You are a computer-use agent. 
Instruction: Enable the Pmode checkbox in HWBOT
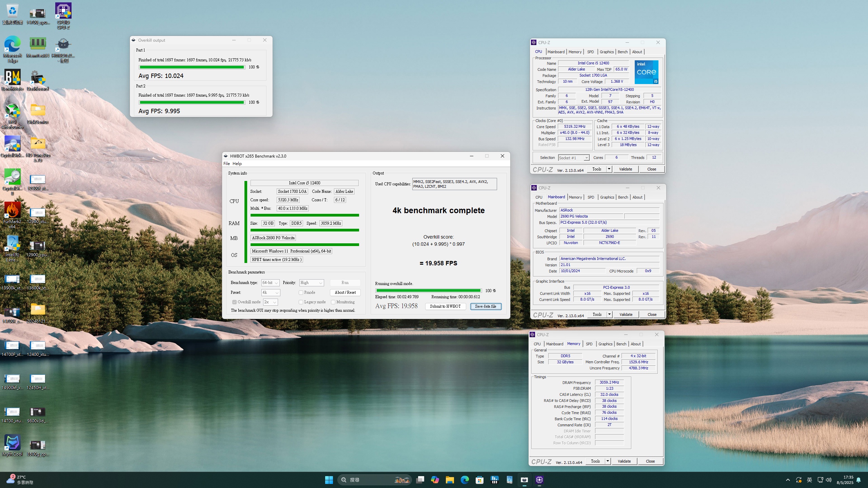click(x=301, y=292)
